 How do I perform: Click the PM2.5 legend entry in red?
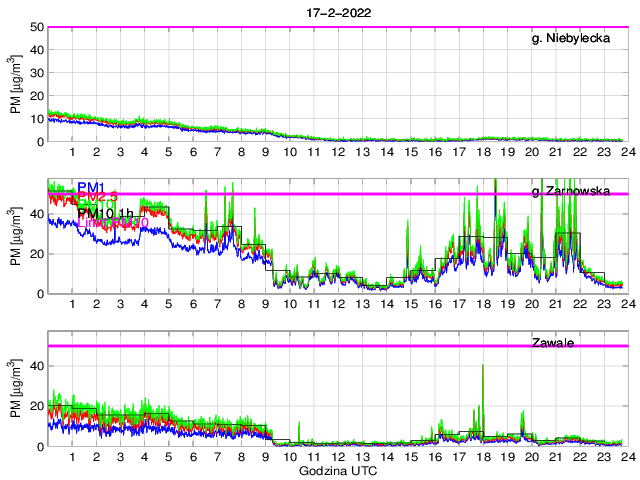pyautogui.click(x=97, y=199)
